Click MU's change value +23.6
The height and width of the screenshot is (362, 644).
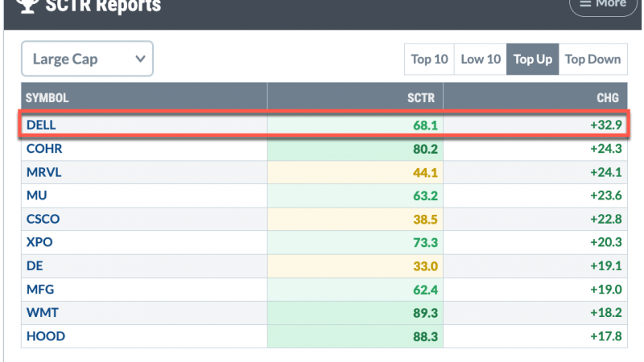click(x=606, y=195)
